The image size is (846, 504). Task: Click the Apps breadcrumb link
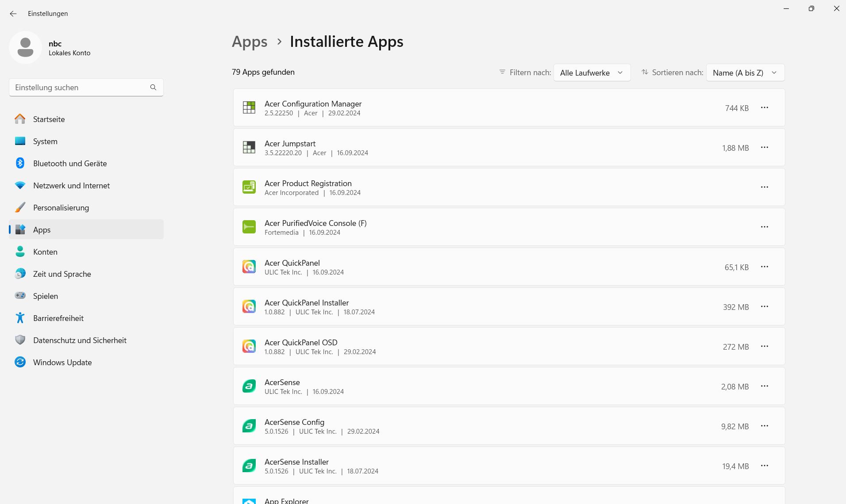pyautogui.click(x=250, y=42)
